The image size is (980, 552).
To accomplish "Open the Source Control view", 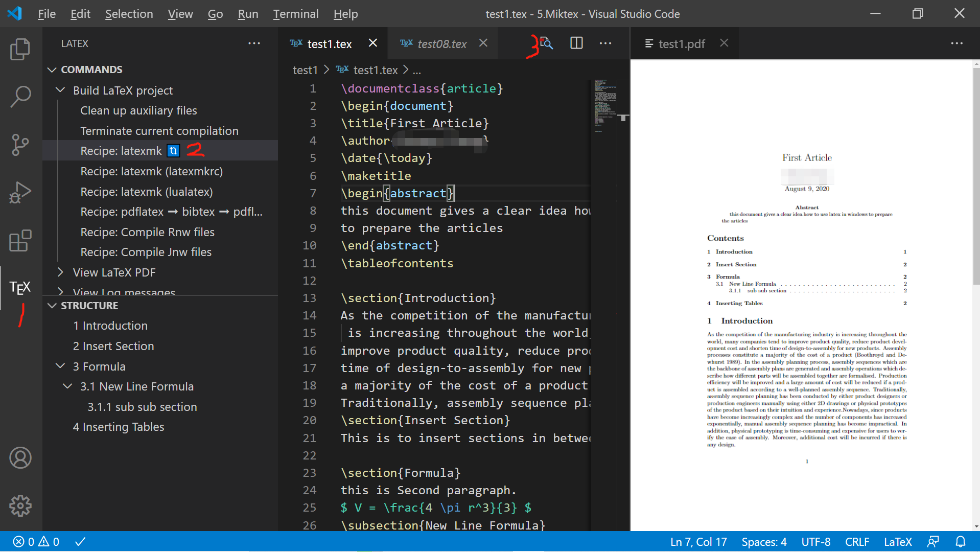I will [x=20, y=145].
